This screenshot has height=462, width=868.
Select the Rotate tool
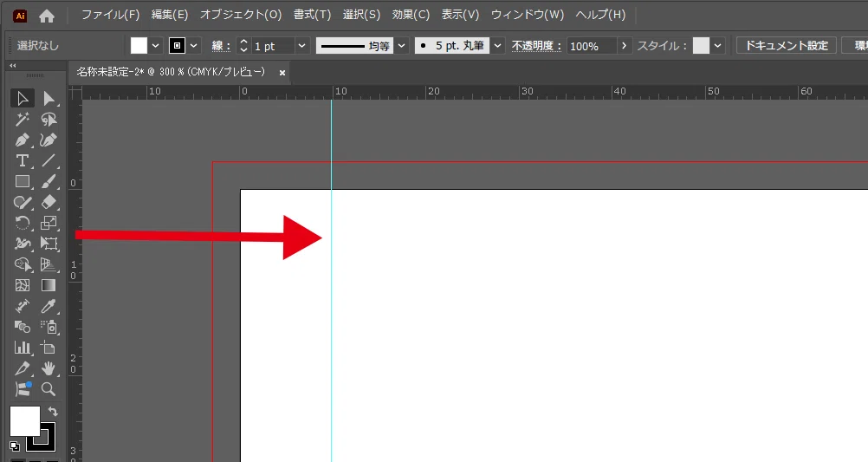point(23,224)
